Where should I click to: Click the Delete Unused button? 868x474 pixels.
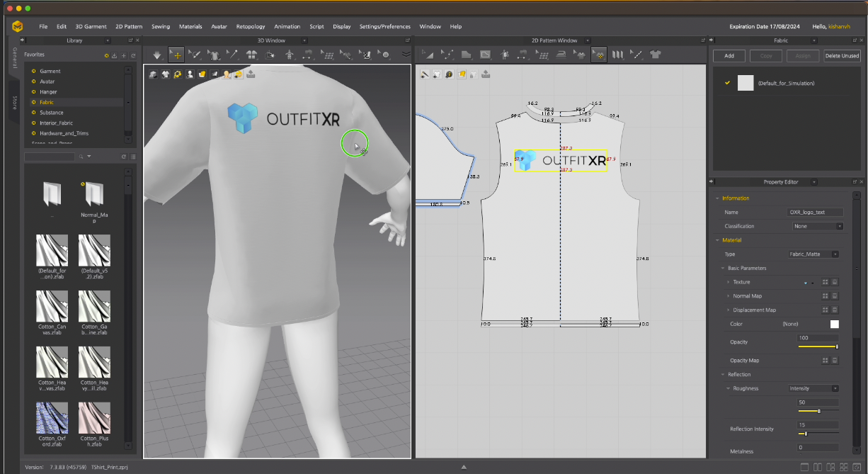pos(842,55)
